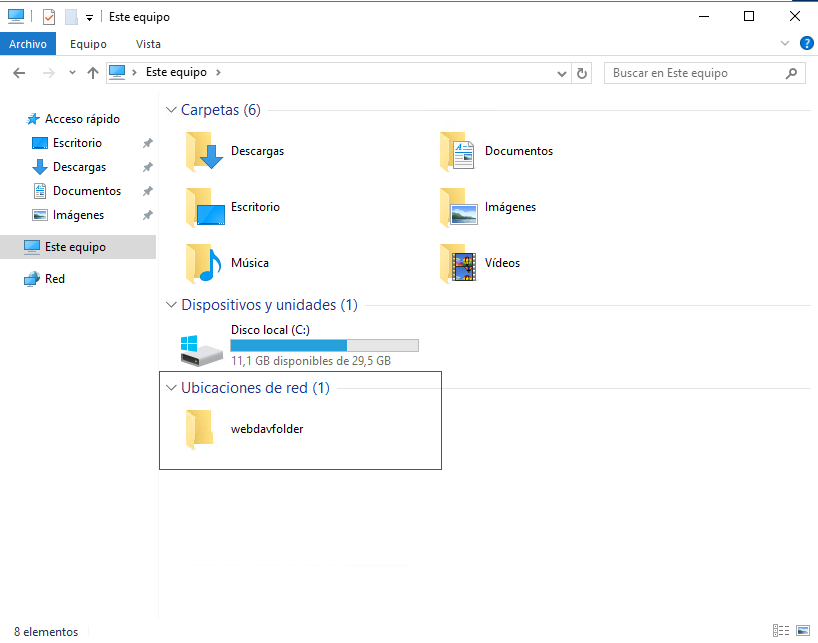Open the Archivo menu tab

[28, 44]
